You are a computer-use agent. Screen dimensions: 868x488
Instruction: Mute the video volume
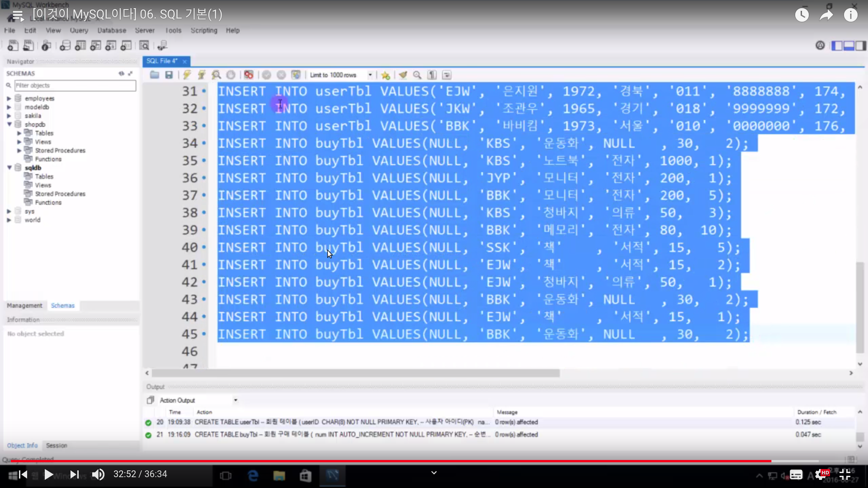coord(98,474)
